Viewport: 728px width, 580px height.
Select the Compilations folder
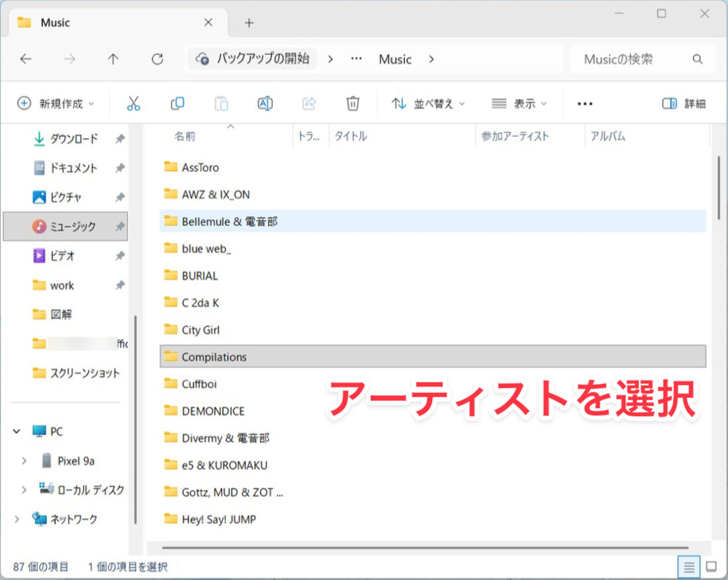pos(433,357)
